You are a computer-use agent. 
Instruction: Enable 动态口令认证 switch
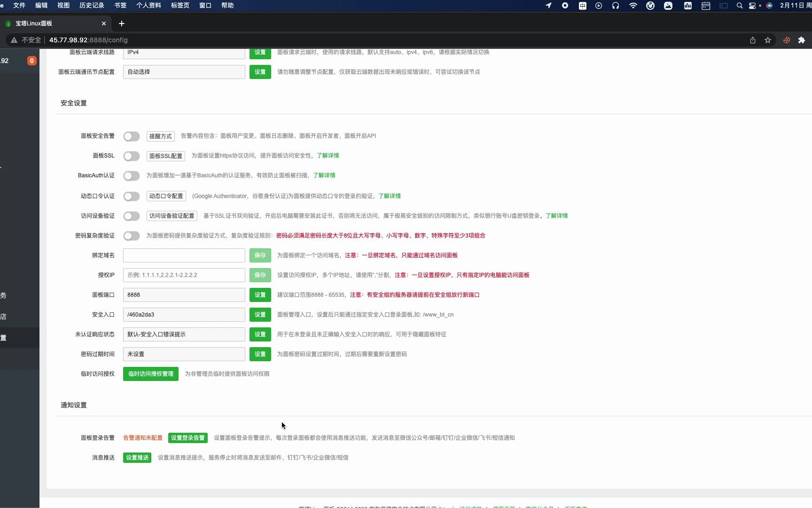pyautogui.click(x=132, y=197)
